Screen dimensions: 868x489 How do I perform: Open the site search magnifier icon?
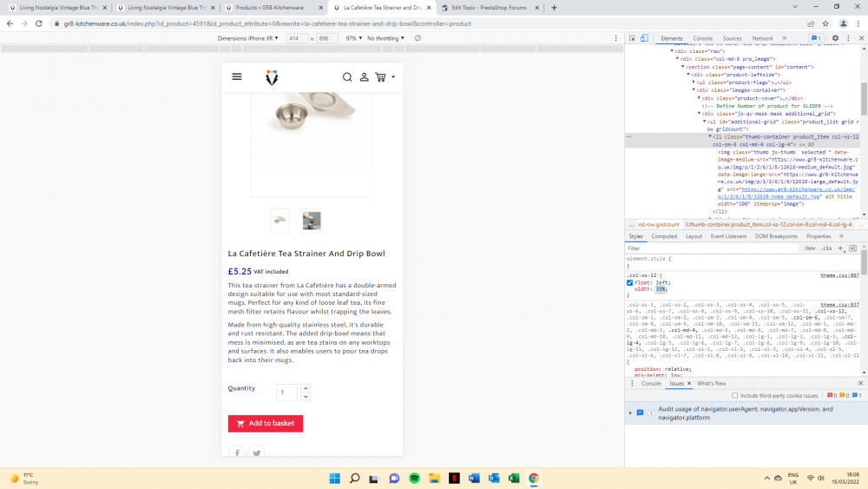[x=347, y=77]
